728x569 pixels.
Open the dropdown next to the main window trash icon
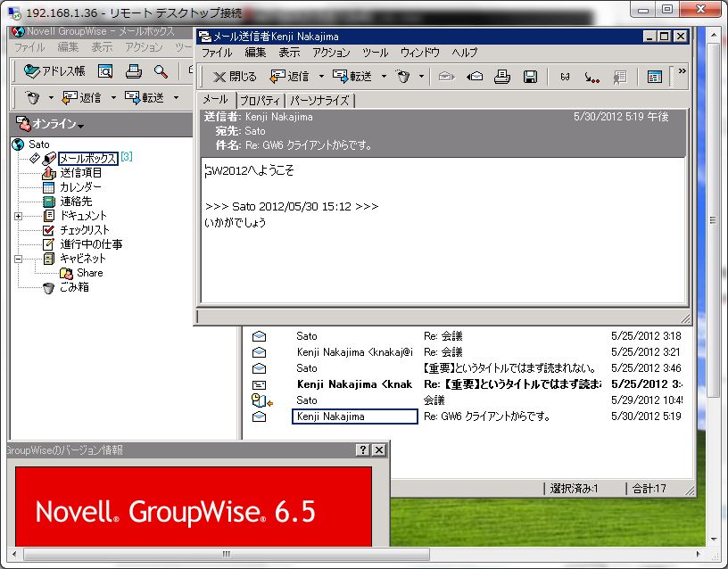51,98
